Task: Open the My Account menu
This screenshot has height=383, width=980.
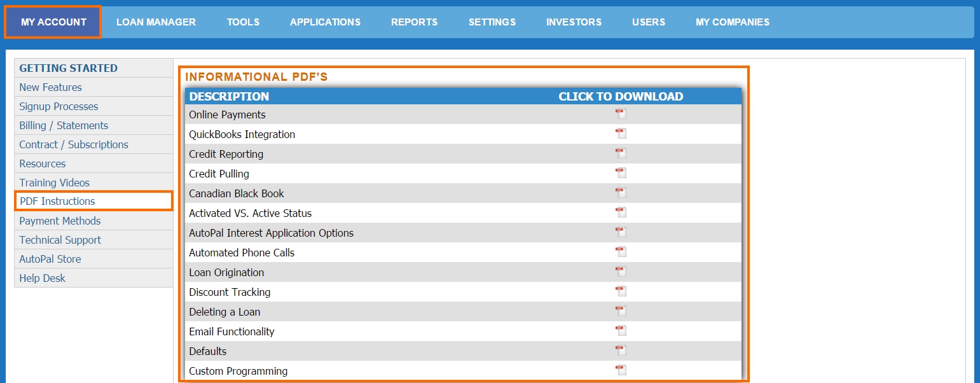Action: [53, 22]
